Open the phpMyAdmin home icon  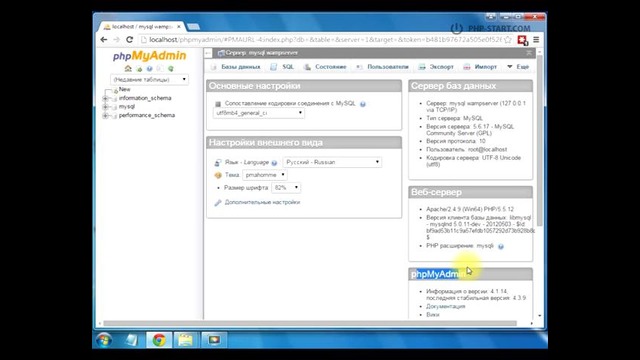coord(128,69)
